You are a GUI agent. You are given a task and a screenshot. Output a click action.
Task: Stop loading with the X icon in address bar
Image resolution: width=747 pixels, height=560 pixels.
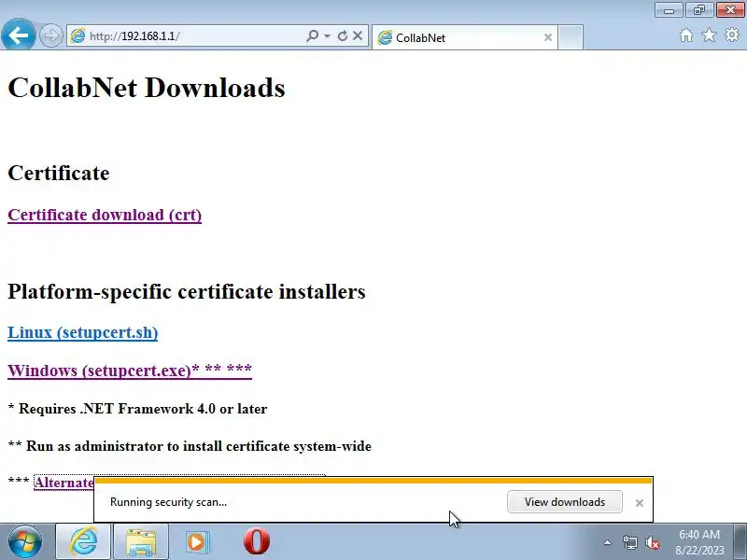pyautogui.click(x=358, y=35)
